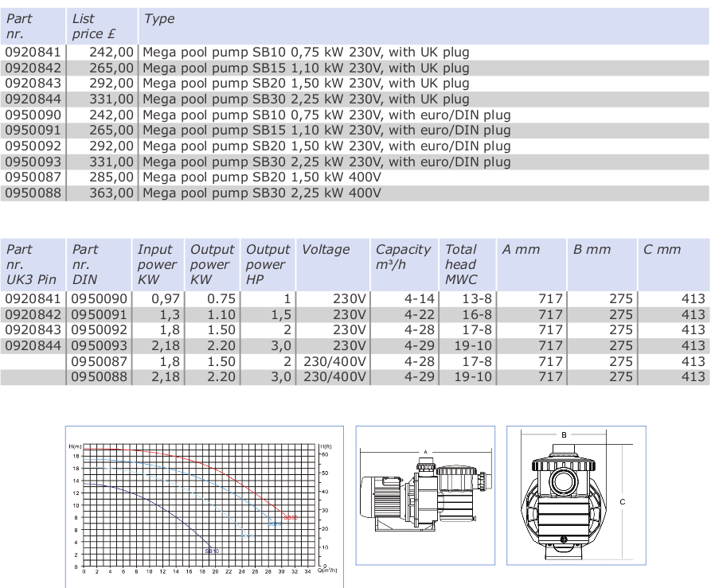This screenshot has width=715, height=588.
Task: Open the pump performance curve chart
Action: click(x=205, y=506)
